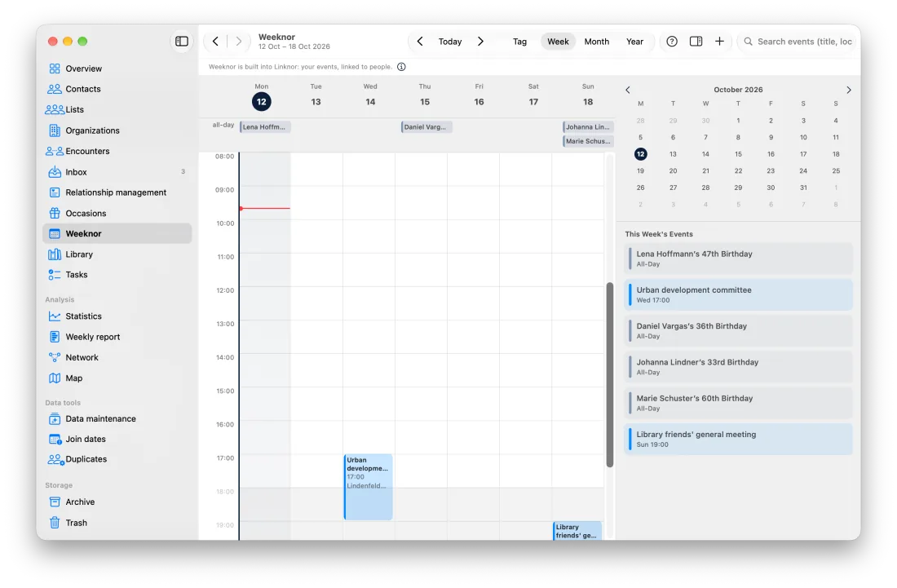Open Daniel Vargas all-day event on Thursday
The image size is (897, 588).
426,127
